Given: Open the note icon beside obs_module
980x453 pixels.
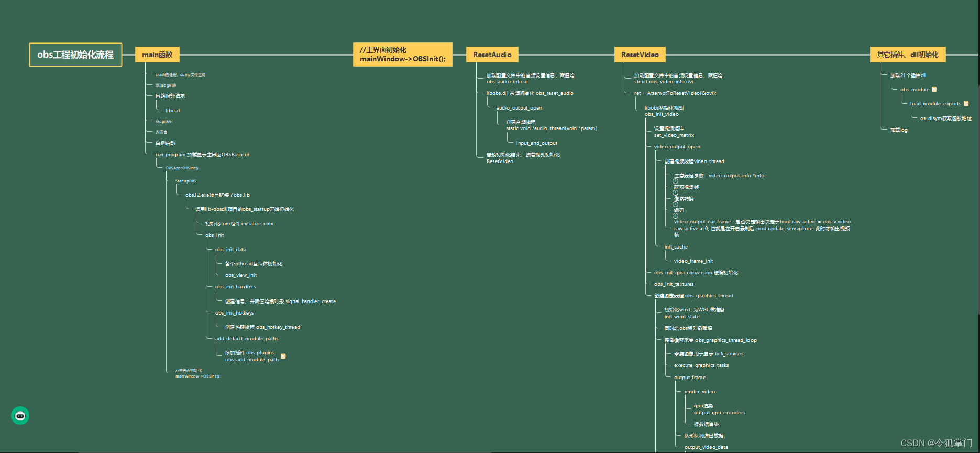Looking at the screenshot, I should 934,90.
